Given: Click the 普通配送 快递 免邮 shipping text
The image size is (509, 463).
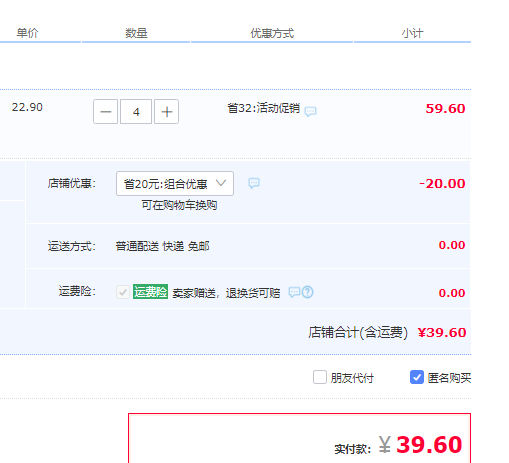Looking at the screenshot, I should [163, 246].
